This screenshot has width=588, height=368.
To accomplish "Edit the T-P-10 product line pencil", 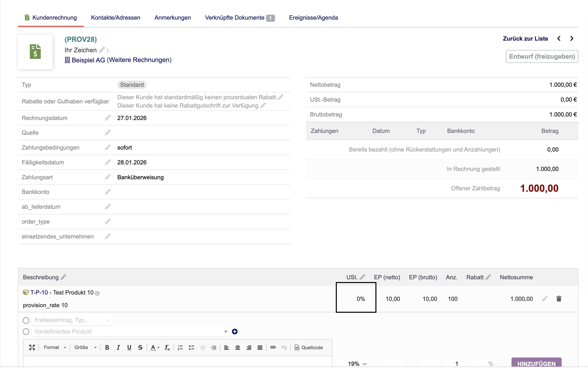I will [545, 299].
